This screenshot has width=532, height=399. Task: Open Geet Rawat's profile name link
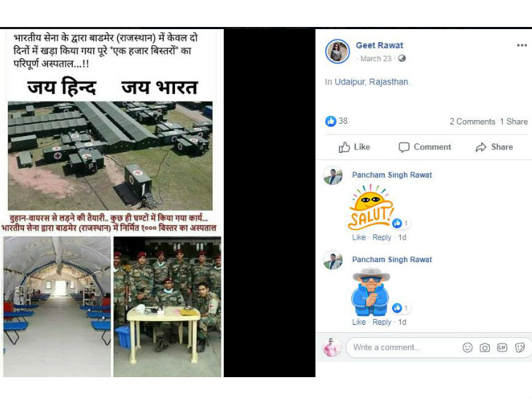[379, 45]
